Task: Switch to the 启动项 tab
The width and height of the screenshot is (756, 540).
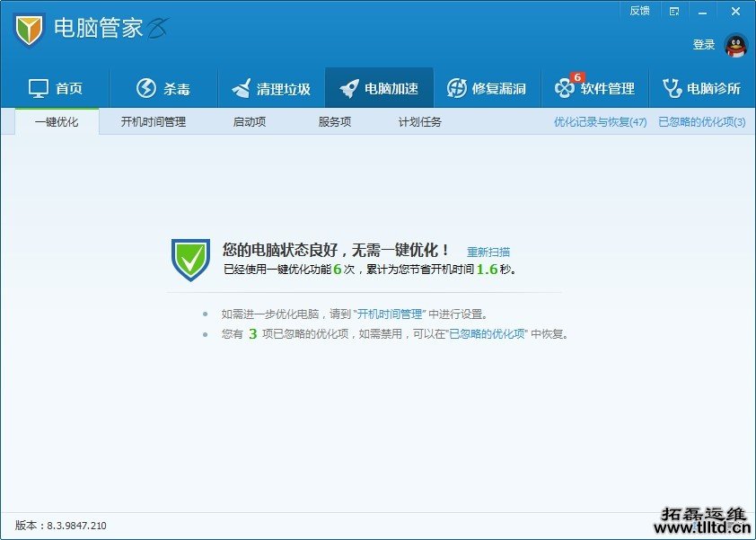Action: point(250,122)
